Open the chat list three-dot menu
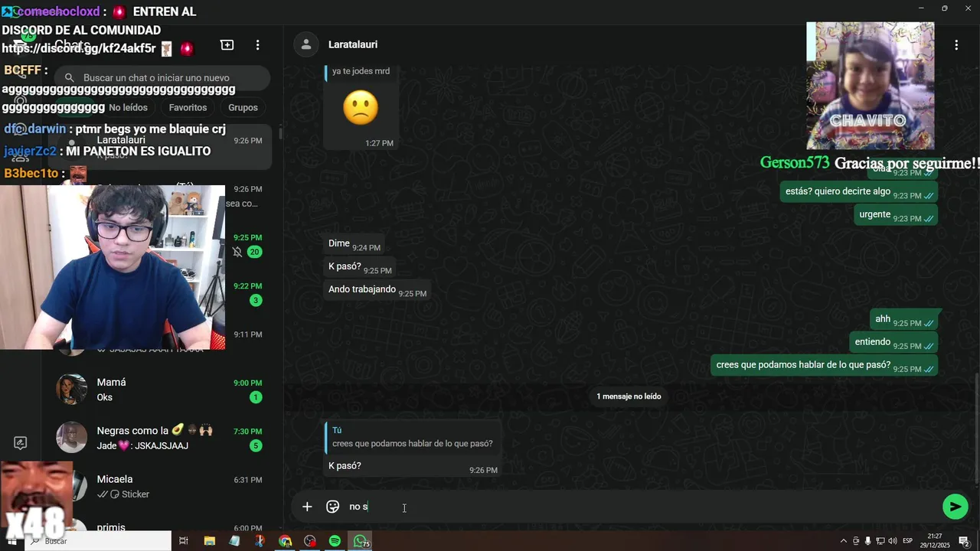The height and width of the screenshot is (551, 980). click(x=258, y=45)
